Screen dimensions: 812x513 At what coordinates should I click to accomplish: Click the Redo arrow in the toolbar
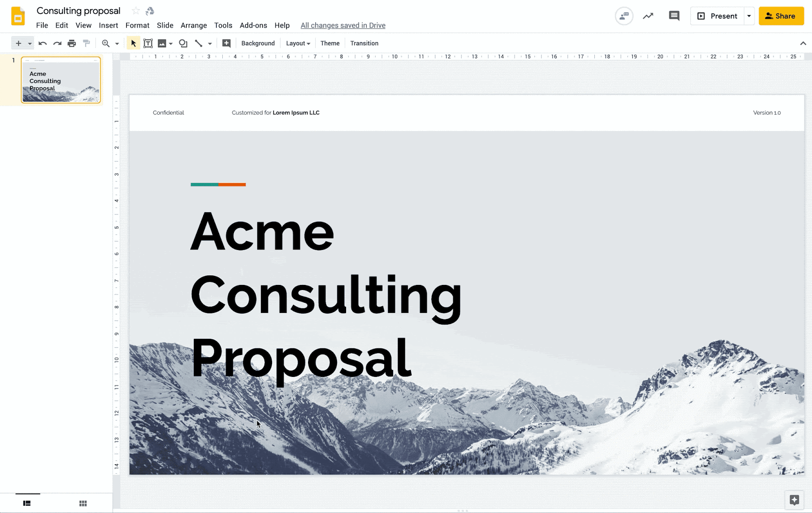tap(57, 44)
